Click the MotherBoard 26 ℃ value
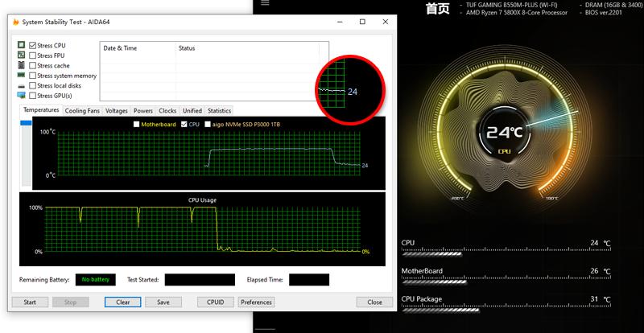Image resolution: width=644 pixels, height=333 pixels. (601, 271)
